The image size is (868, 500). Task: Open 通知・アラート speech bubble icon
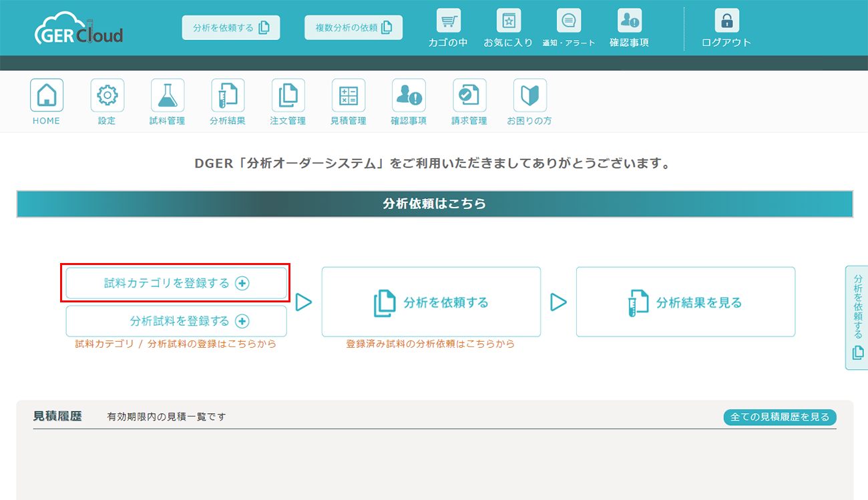pos(569,21)
